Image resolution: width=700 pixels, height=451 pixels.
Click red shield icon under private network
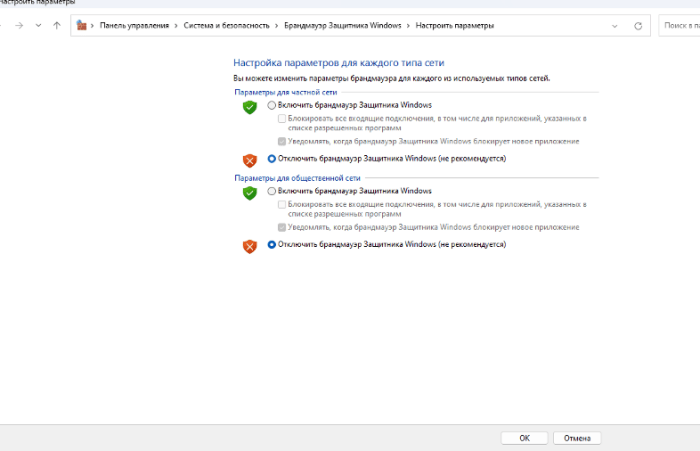250,160
